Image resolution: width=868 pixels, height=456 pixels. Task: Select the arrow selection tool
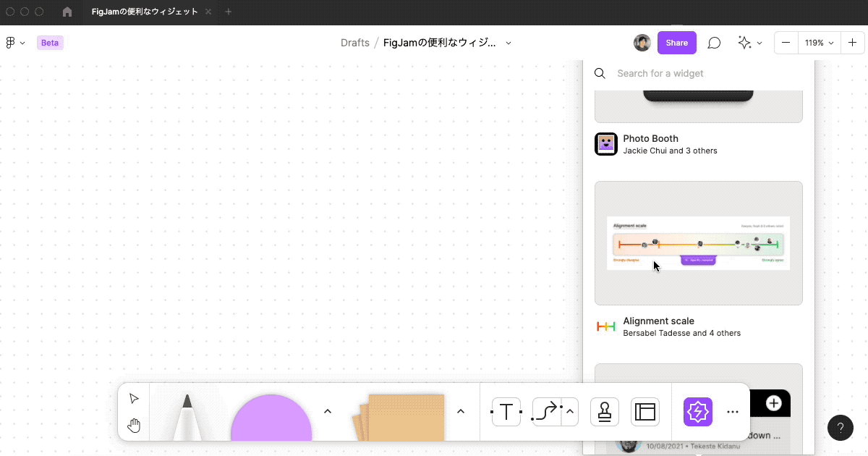pos(134,397)
